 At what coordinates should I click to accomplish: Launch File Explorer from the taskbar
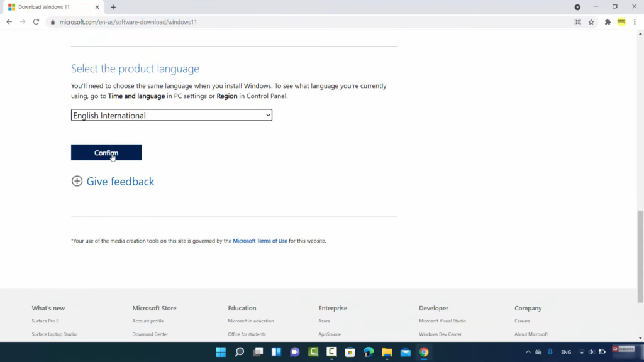[387, 352]
